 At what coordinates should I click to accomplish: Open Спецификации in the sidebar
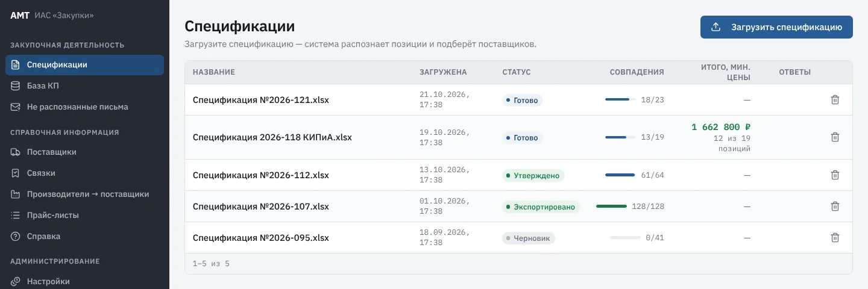pos(84,65)
